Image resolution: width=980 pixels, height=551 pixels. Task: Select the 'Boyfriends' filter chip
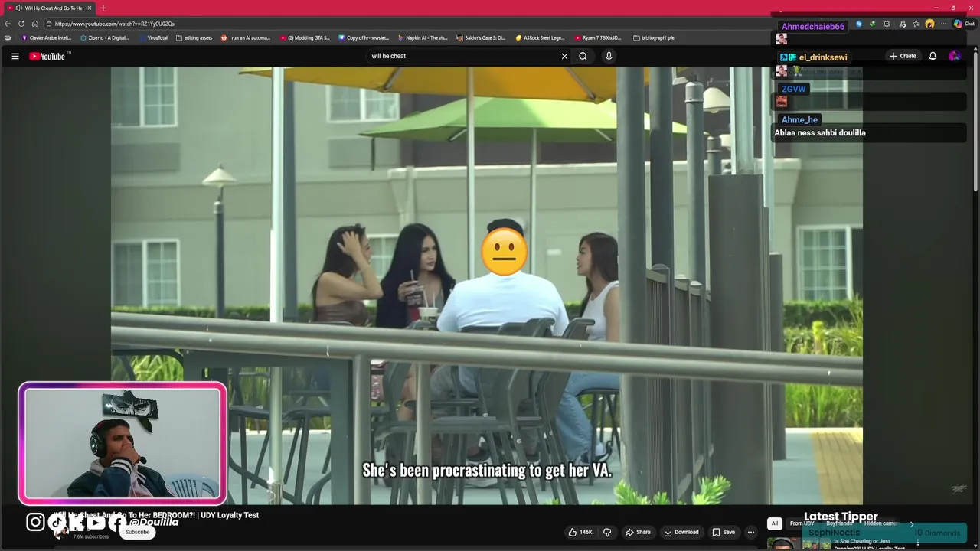[x=839, y=523]
